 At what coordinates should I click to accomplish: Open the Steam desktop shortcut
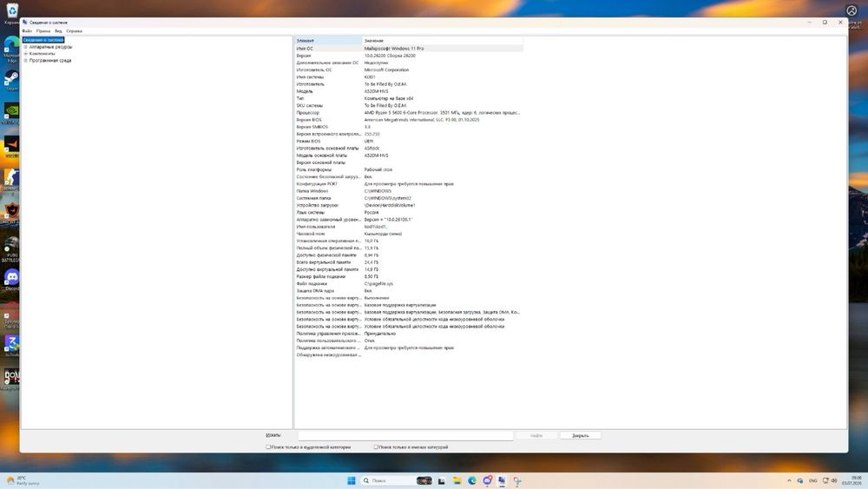tap(11, 80)
